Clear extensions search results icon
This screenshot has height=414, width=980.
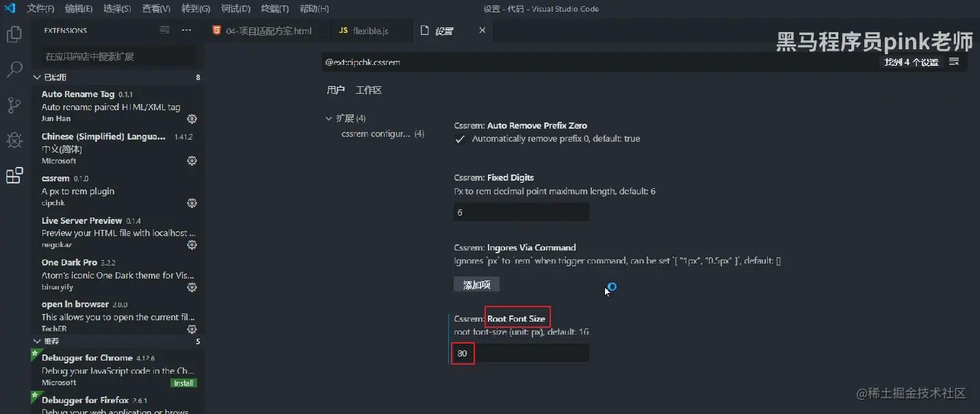(x=164, y=30)
